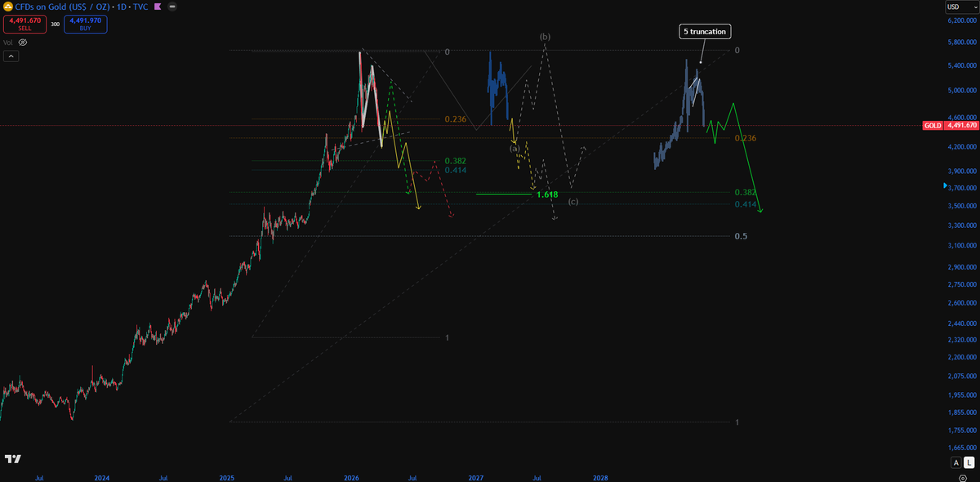Click the 2,440.000 price scale label

962,324
